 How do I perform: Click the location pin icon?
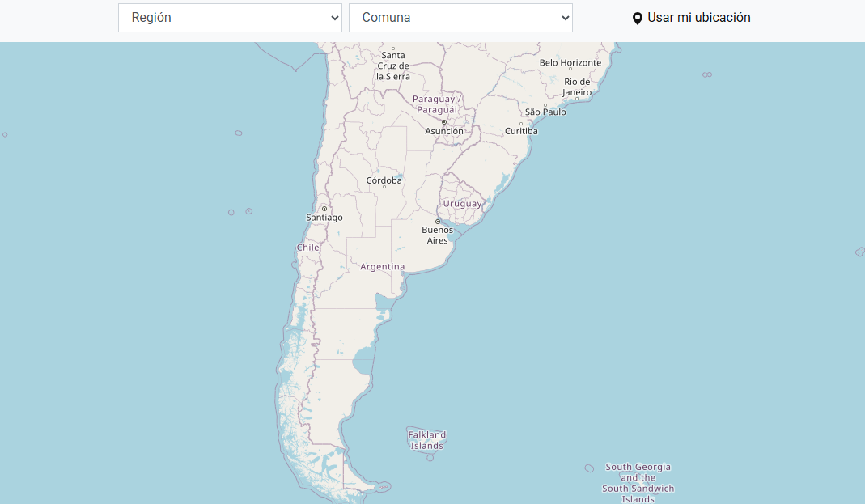pyautogui.click(x=638, y=19)
